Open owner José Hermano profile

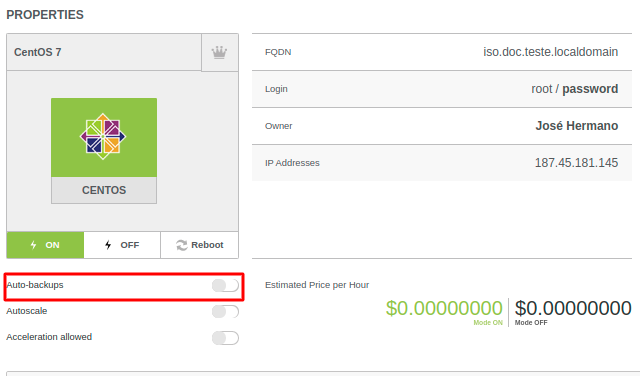[577, 126]
